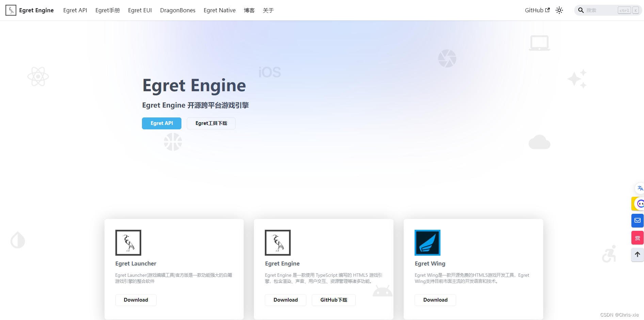644x320 pixels.
Task: Click the colorful circular icon on the right sidebar
Action: pyautogui.click(x=640, y=204)
